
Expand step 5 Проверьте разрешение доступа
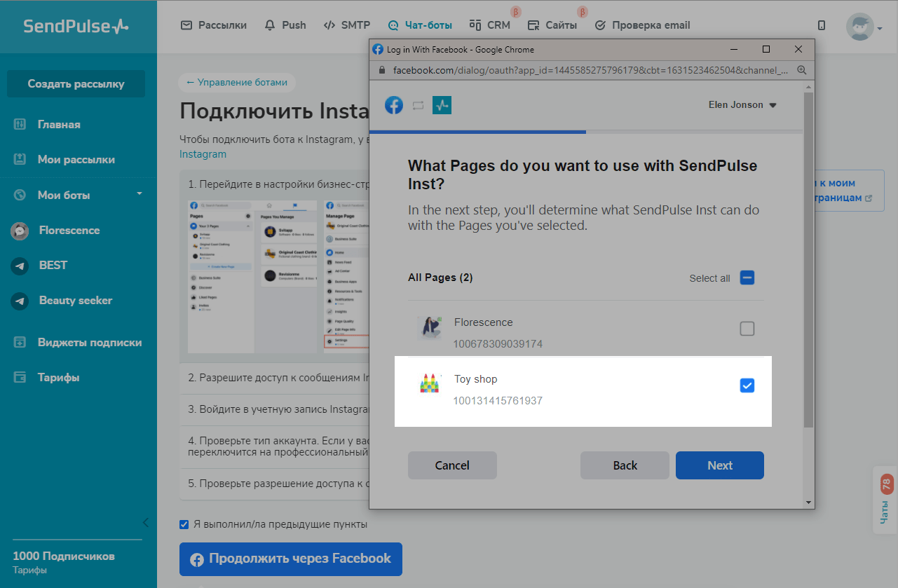(x=275, y=484)
